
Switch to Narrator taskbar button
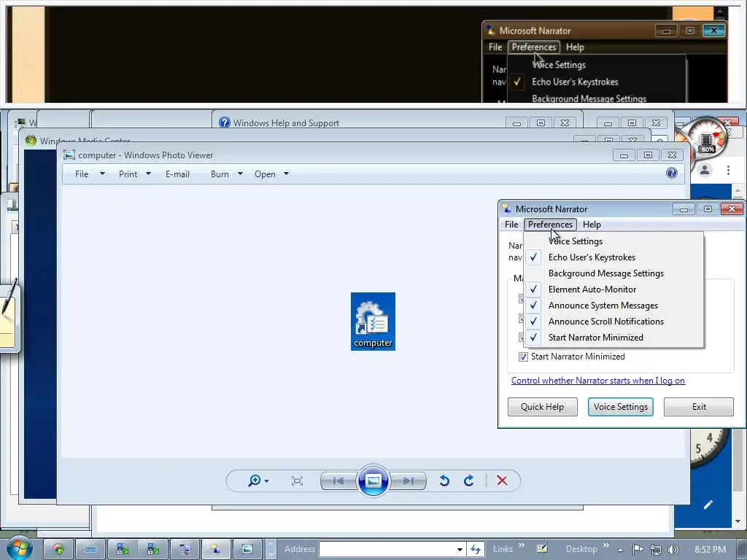click(x=215, y=550)
